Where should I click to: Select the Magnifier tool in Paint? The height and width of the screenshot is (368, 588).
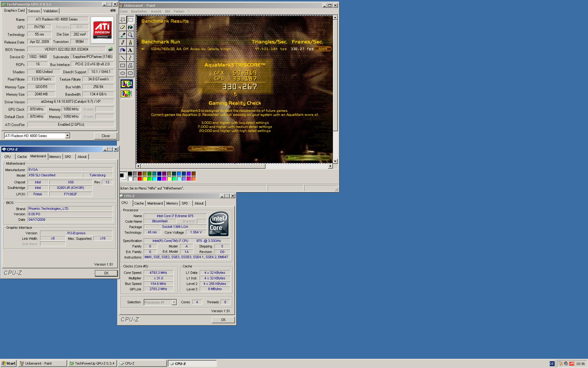click(130, 35)
